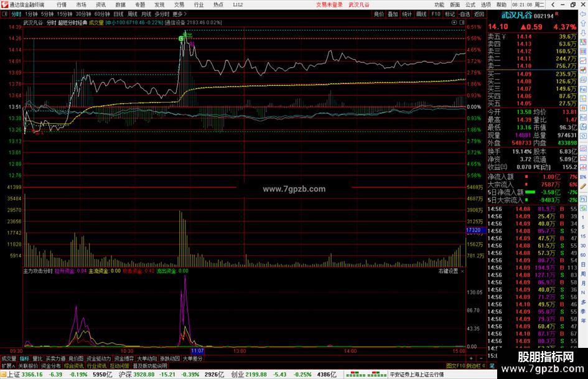588x379 pixels.
Task: Click the 统计 statistics button
Action: (407, 14)
